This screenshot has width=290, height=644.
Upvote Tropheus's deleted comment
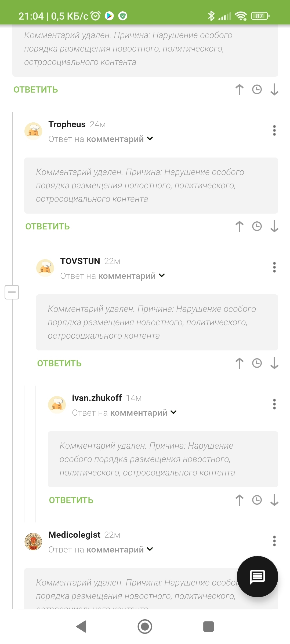click(240, 226)
